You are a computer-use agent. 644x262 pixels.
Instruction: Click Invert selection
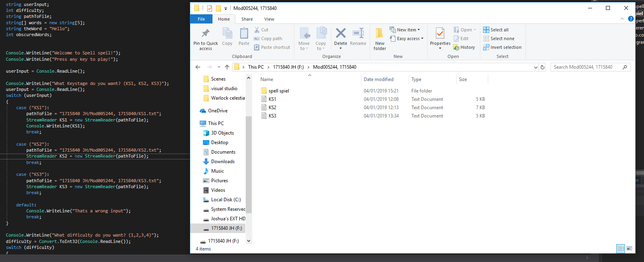coord(502,47)
